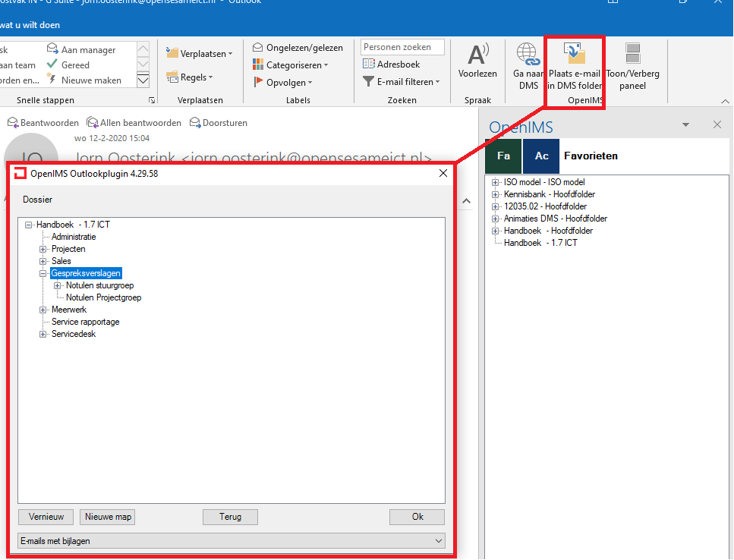This screenshot has width=734, height=560.
Task: Mark email Ongelezen/gelezen
Action: pos(298,47)
